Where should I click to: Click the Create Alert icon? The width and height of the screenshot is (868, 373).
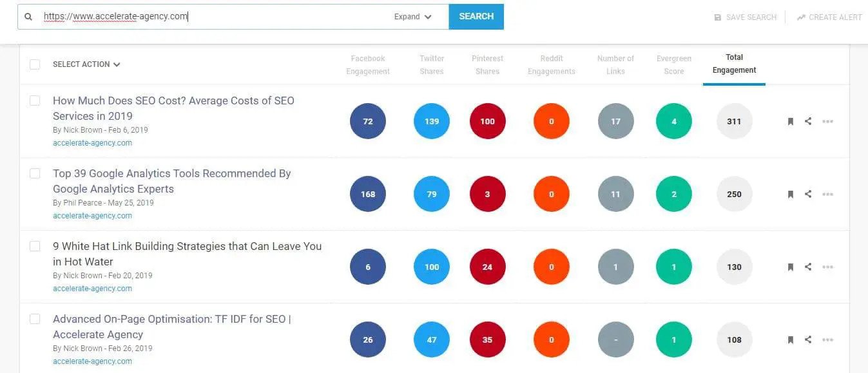pyautogui.click(x=801, y=17)
